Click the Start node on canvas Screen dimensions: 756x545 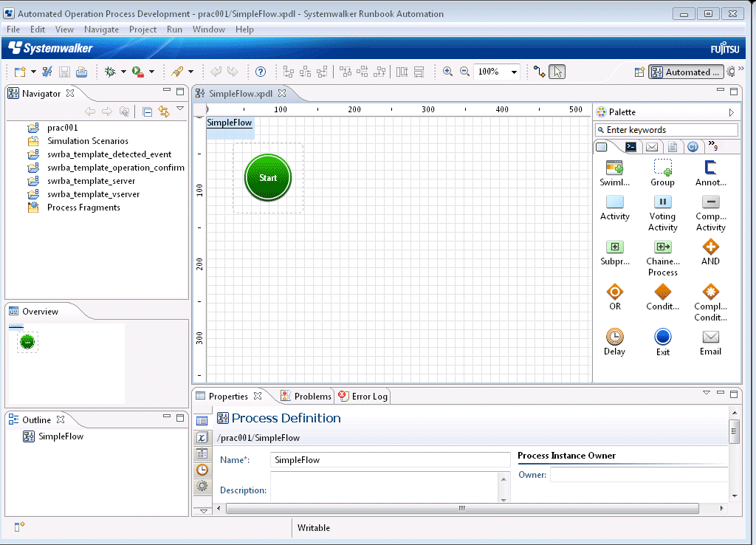point(268,177)
